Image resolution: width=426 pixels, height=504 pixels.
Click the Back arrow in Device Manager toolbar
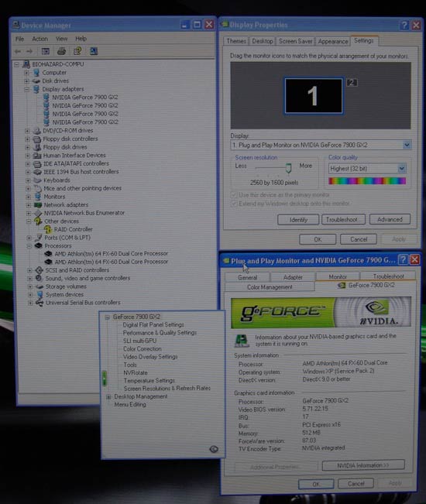pos(18,51)
